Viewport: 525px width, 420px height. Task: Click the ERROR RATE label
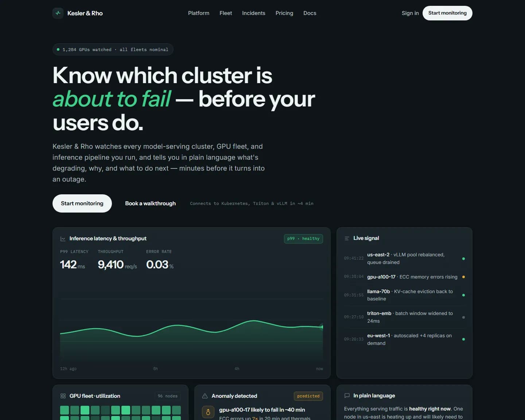tap(159, 252)
